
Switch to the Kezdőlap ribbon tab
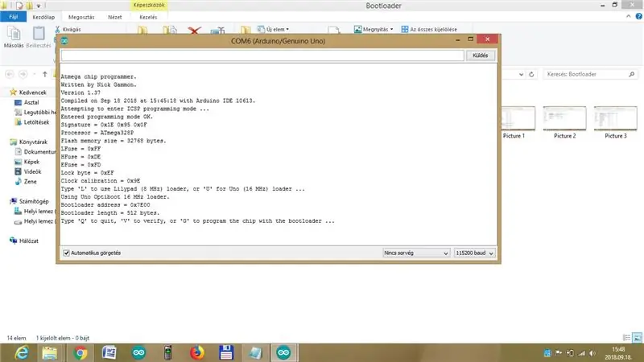43,17
